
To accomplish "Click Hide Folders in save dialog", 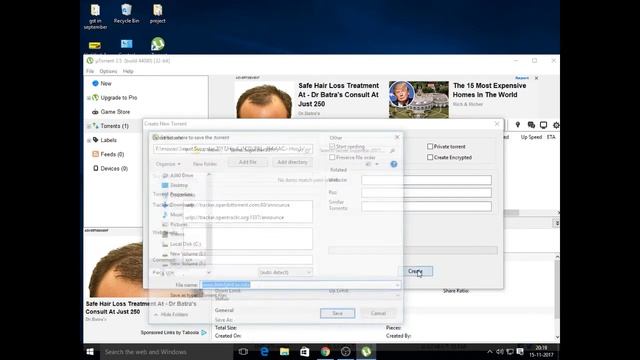I will click(x=171, y=314).
